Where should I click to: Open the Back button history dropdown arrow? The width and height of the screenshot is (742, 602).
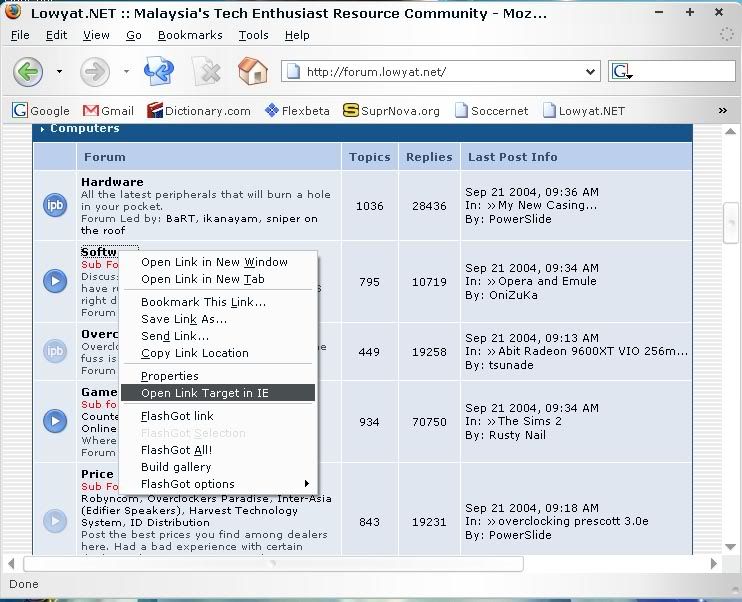[x=59, y=71]
